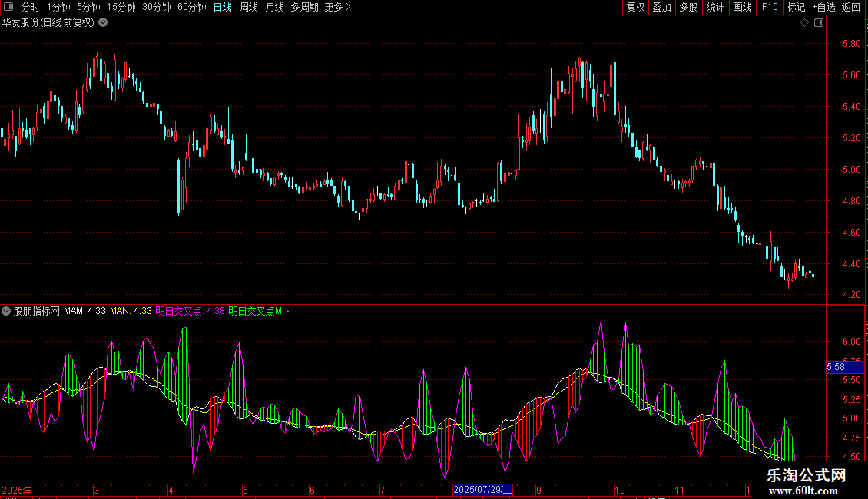
Task: Select the 30分钟 period
Action: point(156,7)
